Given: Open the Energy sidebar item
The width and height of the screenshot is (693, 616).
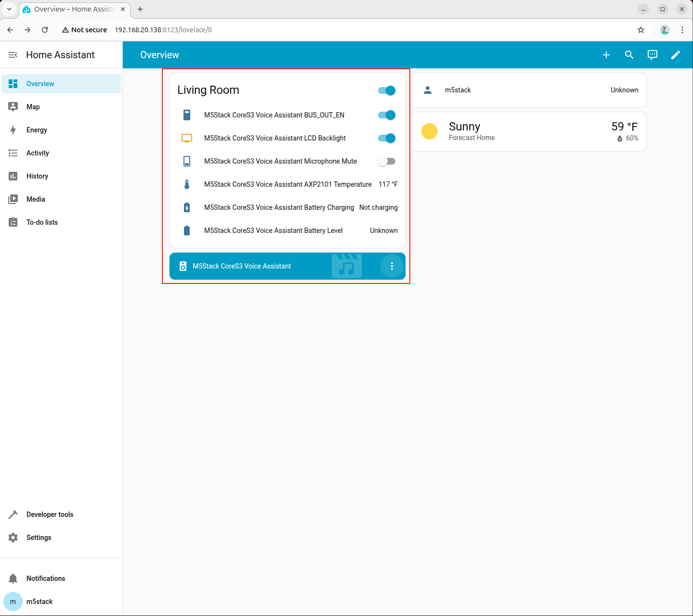Looking at the screenshot, I should (x=37, y=130).
